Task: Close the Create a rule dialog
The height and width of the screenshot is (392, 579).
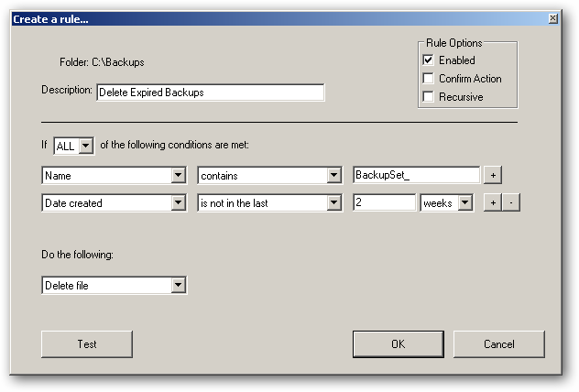Action: pyautogui.click(x=552, y=18)
